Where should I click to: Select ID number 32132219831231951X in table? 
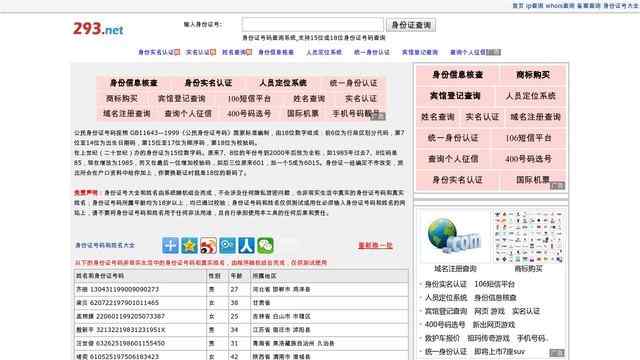pyautogui.click(x=130, y=330)
